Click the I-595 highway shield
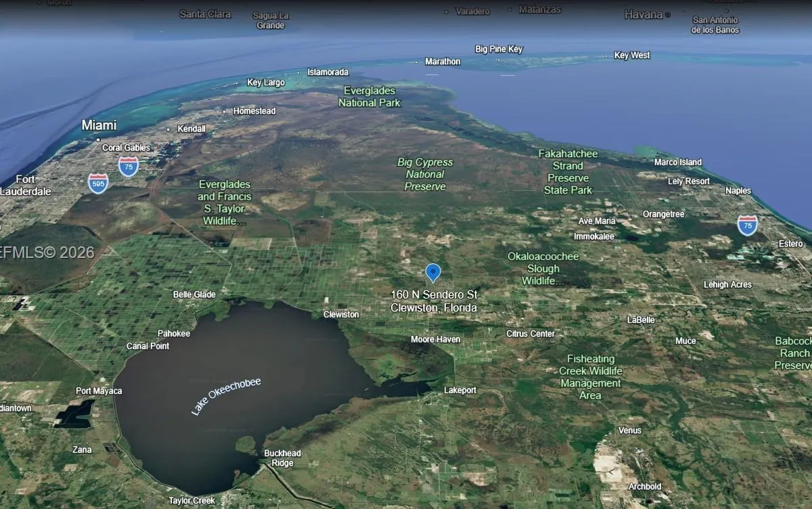Screen dimensions: 812x509 tap(98, 183)
